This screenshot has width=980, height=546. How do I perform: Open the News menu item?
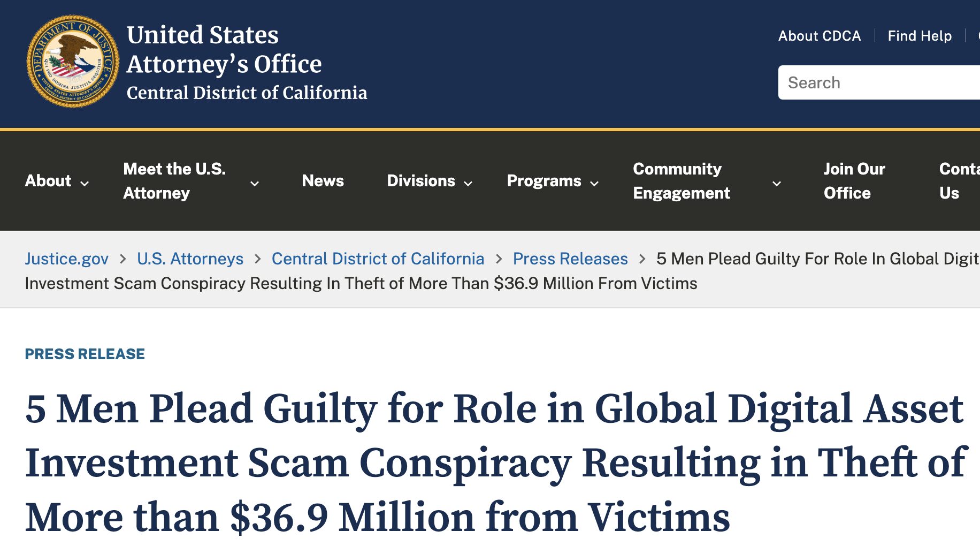point(323,181)
